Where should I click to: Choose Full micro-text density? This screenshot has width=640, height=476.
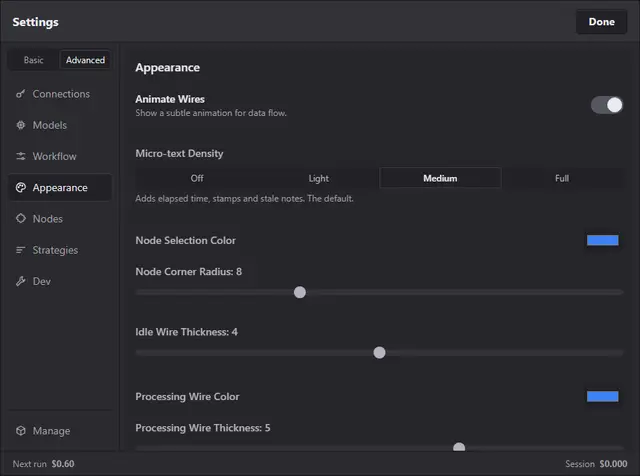(562, 178)
